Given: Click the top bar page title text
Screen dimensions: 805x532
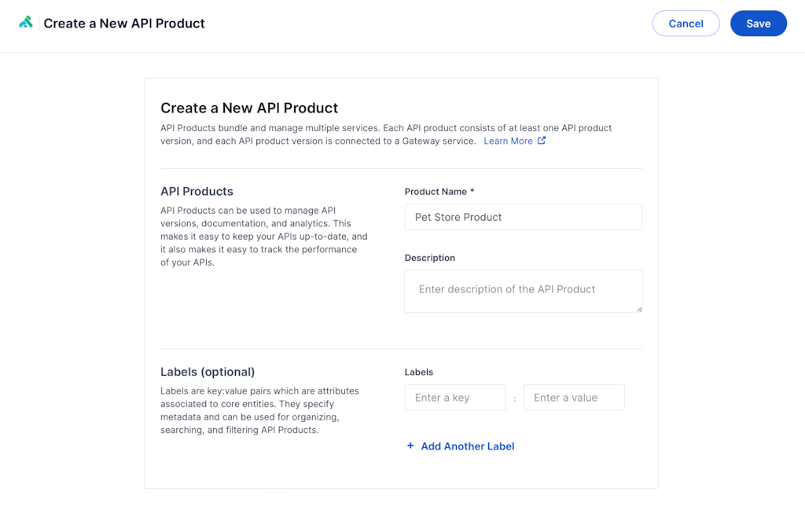Looking at the screenshot, I should pyautogui.click(x=124, y=24).
